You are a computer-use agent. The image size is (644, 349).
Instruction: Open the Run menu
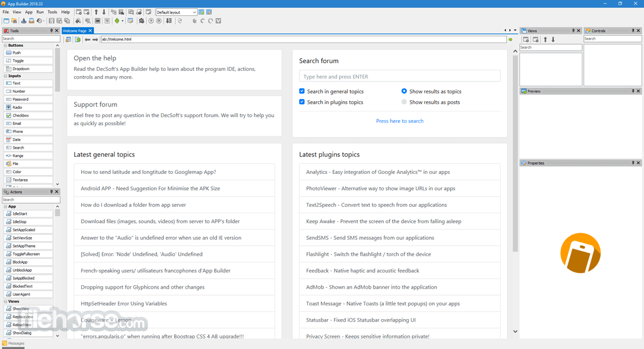tap(40, 12)
